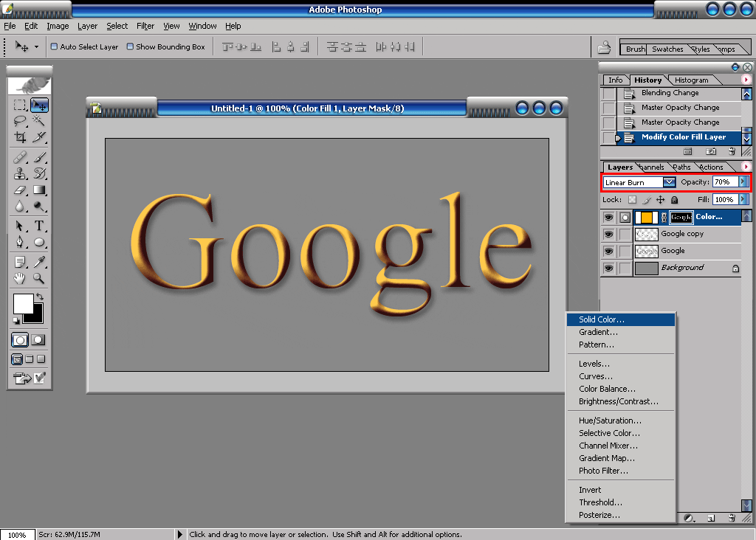Toggle lock transparent pixels
Image resolution: width=756 pixels, height=540 pixels.
632,199
